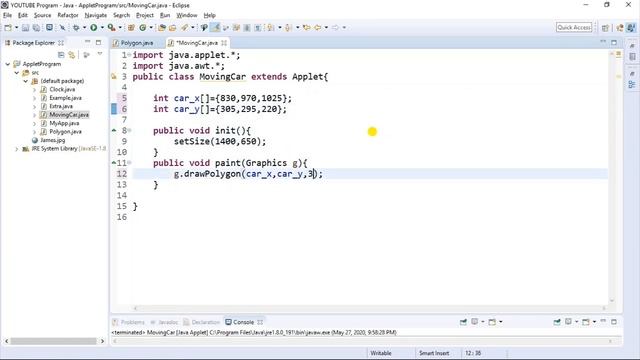Click the New file toolbar icon

[x=8, y=27]
